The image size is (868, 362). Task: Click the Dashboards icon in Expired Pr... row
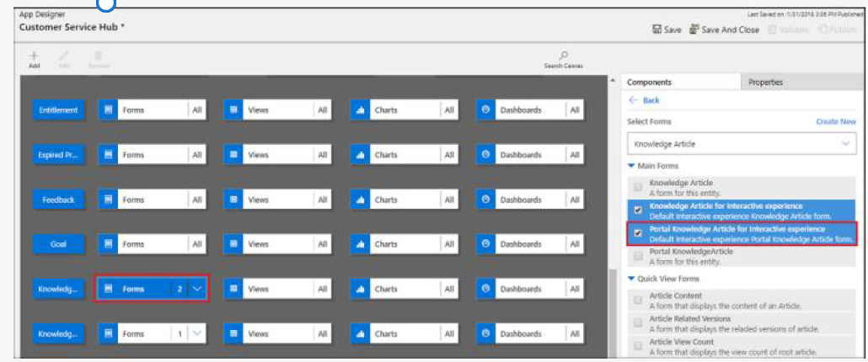click(x=485, y=155)
